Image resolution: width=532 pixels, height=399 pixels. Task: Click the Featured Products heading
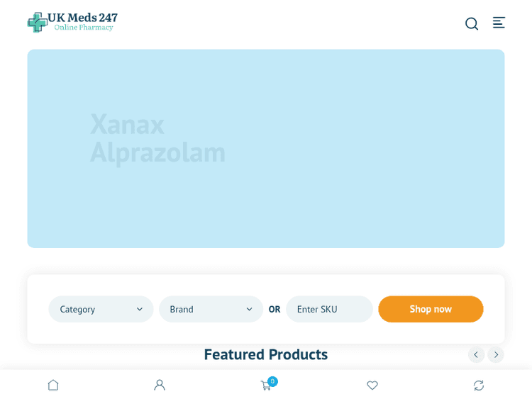click(266, 354)
